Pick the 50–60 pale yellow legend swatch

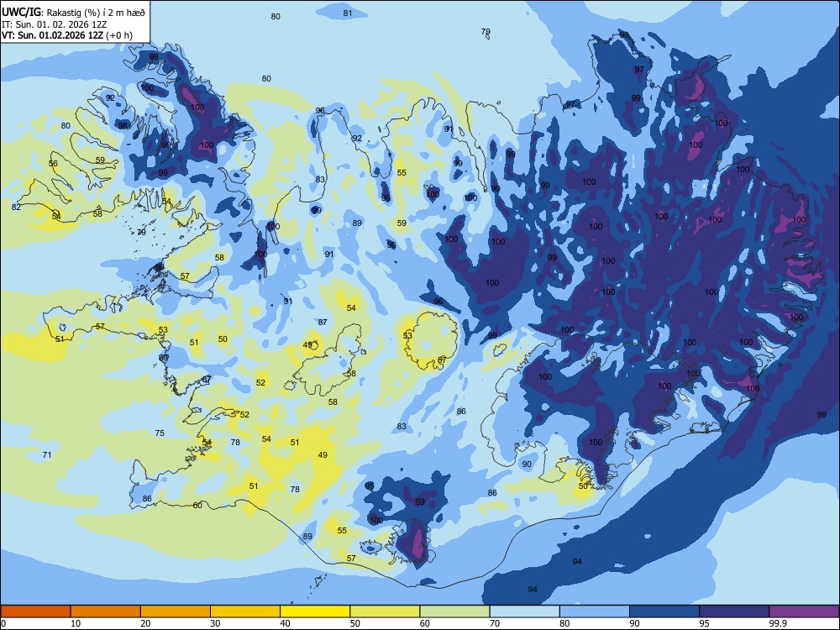385,612
